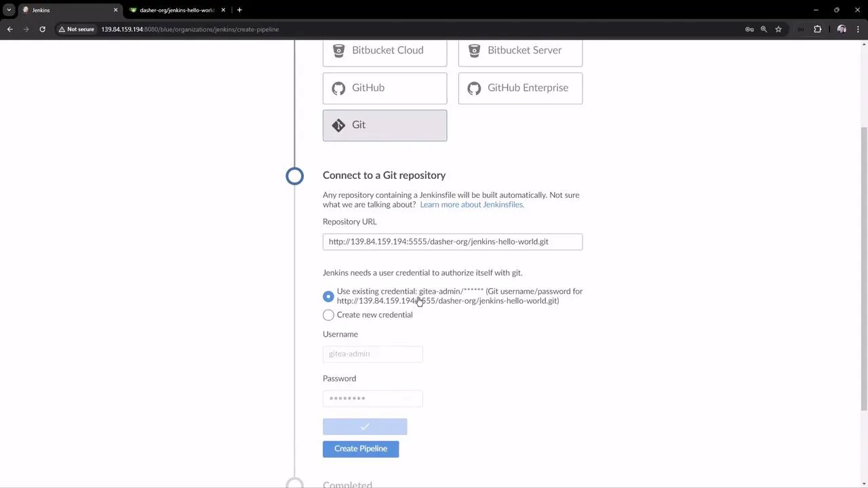Edit the Repository URL input field
The height and width of the screenshot is (488, 868).
pos(452,241)
